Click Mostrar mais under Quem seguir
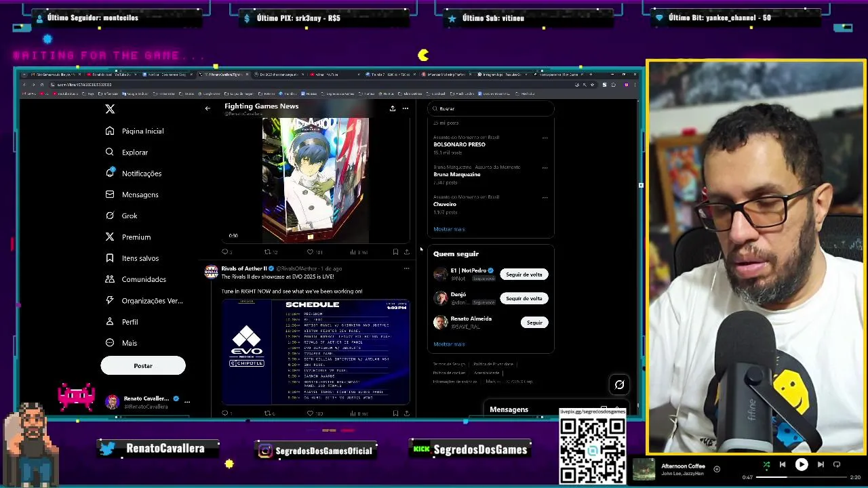The image size is (868, 488). pos(449,344)
